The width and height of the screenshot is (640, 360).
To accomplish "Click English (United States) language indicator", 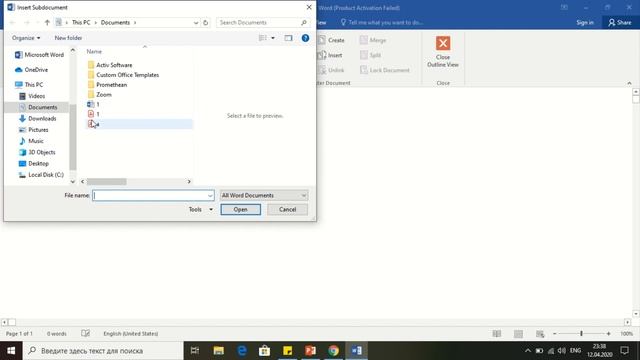I will [131, 333].
